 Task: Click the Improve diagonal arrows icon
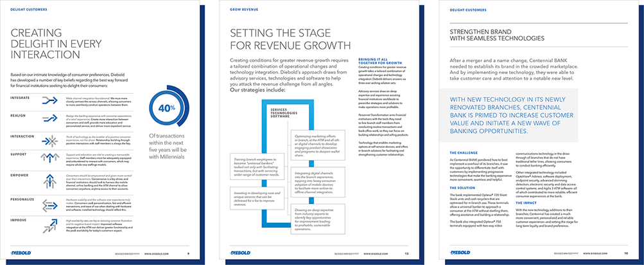point(49,226)
